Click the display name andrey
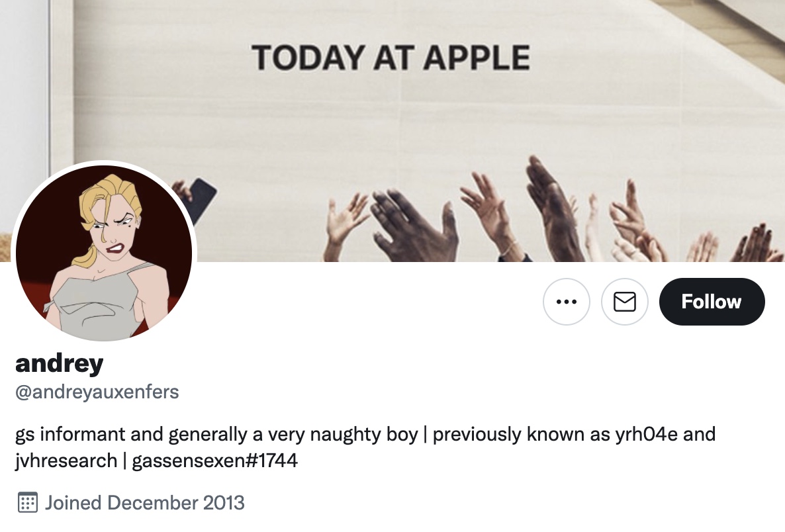 click(60, 364)
